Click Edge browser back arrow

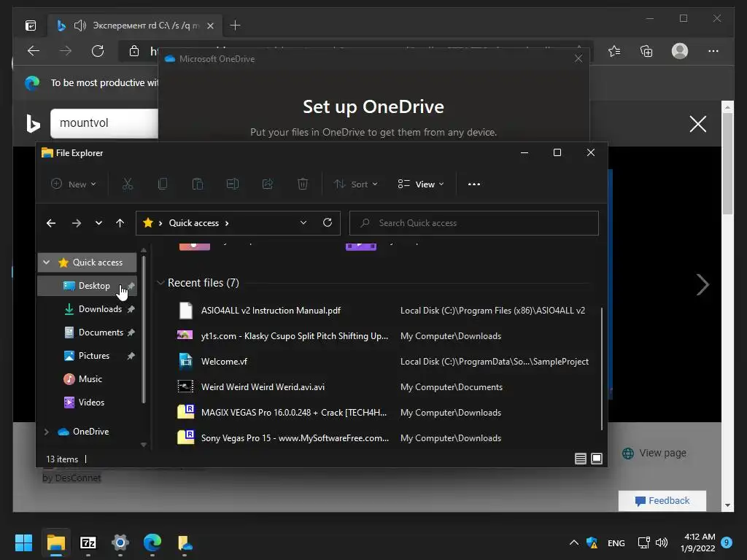(x=34, y=51)
